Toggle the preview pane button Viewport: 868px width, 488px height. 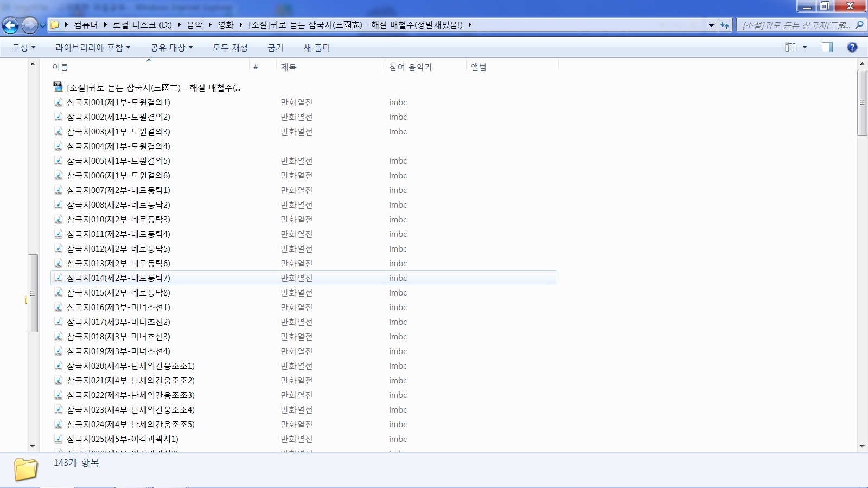pyautogui.click(x=827, y=48)
